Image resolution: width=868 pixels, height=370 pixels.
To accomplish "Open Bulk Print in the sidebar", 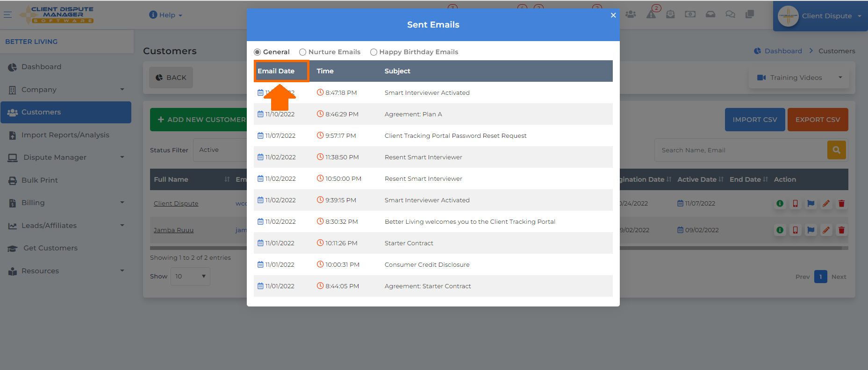I will (x=66, y=180).
